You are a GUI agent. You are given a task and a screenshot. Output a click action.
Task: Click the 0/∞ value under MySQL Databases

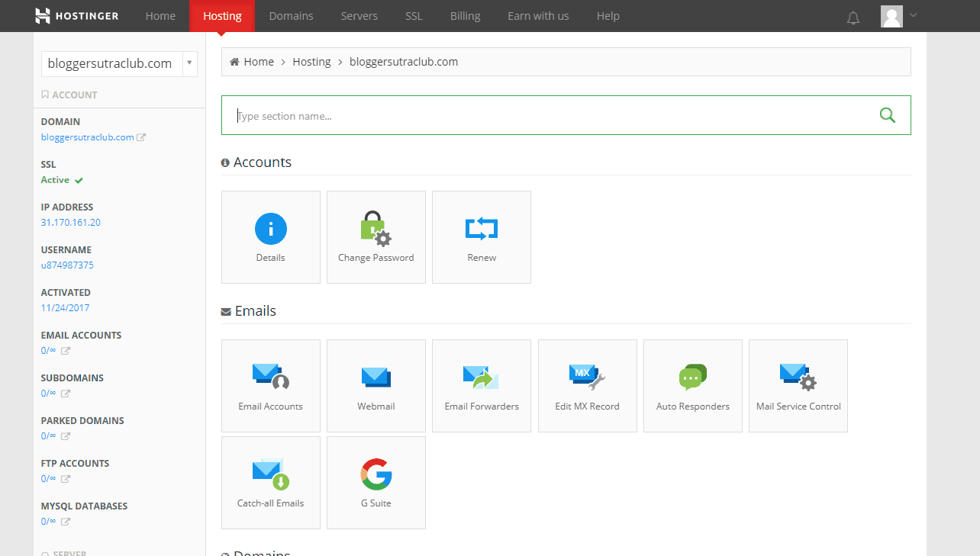[x=49, y=522]
